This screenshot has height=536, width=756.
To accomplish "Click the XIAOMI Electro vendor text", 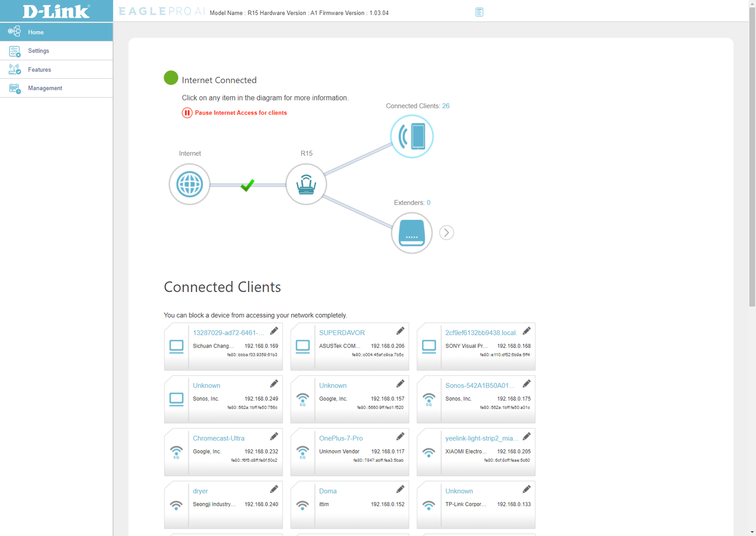I will [x=466, y=452].
